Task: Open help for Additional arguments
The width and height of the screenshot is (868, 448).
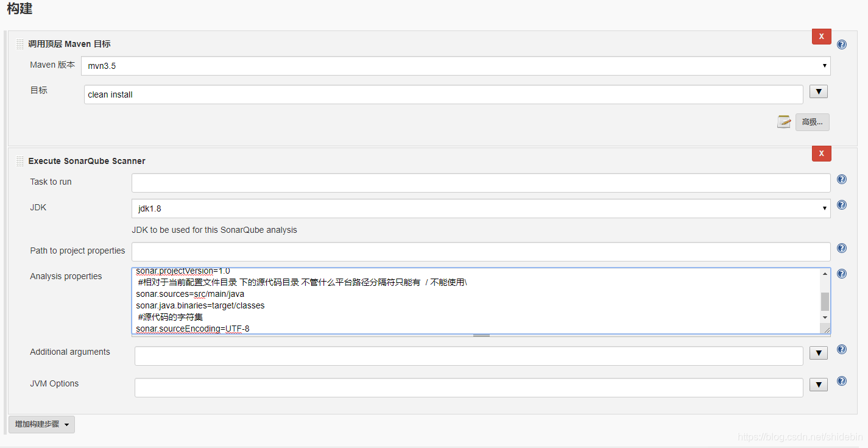Action: (x=842, y=349)
